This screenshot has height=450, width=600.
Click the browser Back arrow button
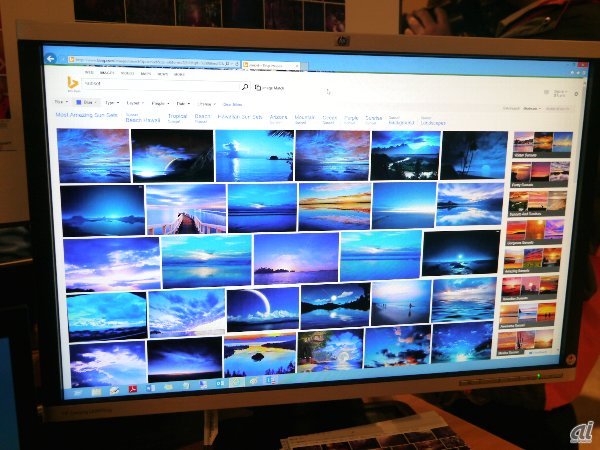[50, 59]
